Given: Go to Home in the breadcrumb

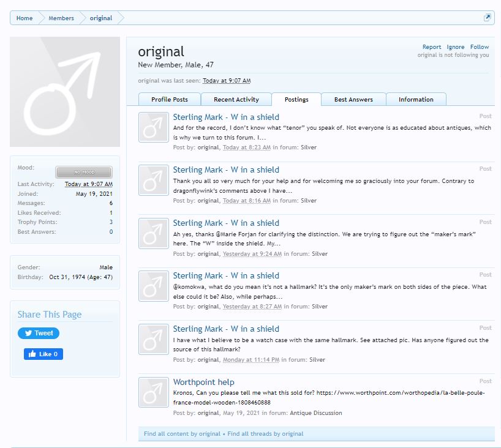Looking at the screenshot, I should (x=24, y=18).
